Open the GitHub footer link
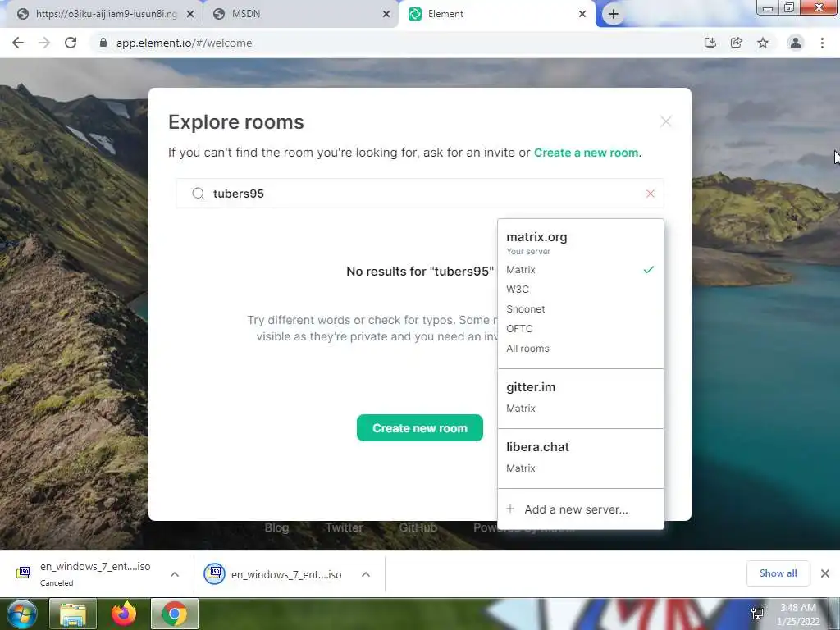Screen dimensions: 840x630 pos(418,527)
